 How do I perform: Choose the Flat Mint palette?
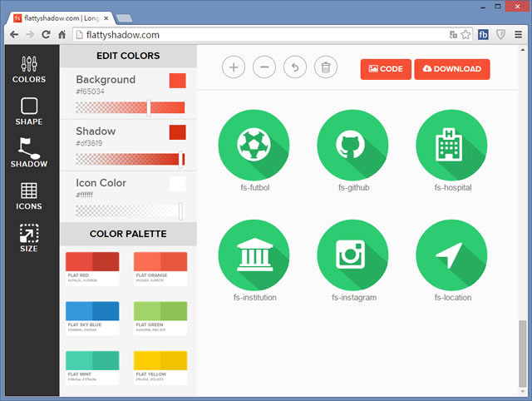pos(92,368)
